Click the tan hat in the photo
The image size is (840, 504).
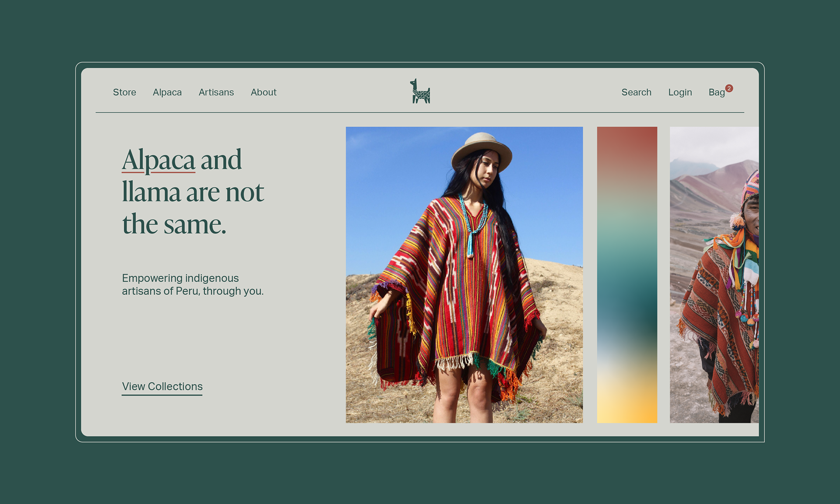tap(482, 151)
